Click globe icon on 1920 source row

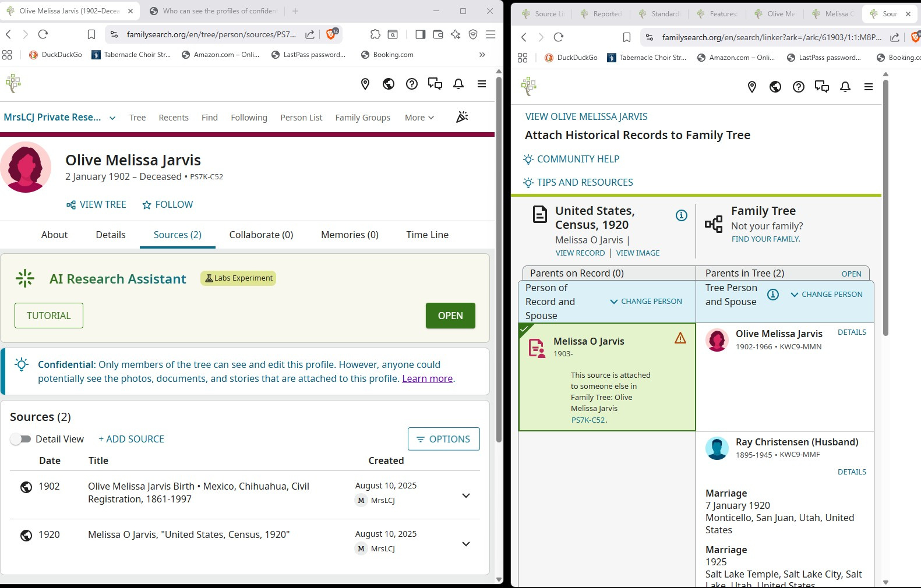point(26,536)
